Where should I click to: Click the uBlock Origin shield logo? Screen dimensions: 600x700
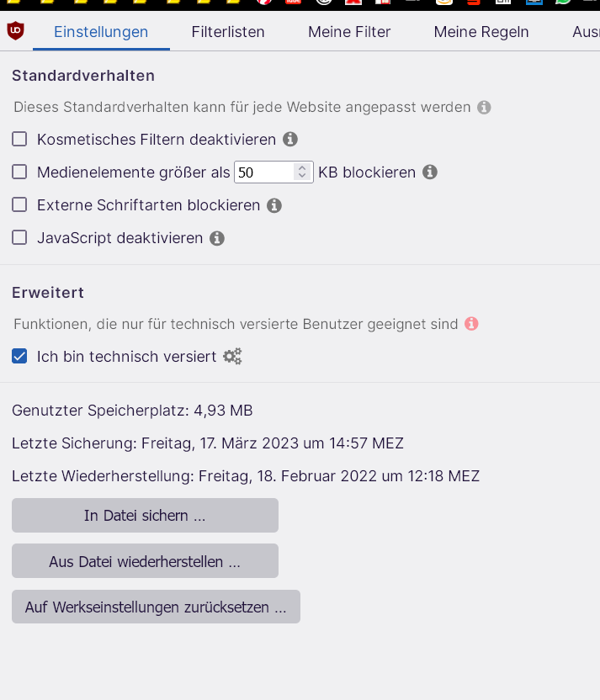point(15,31)
